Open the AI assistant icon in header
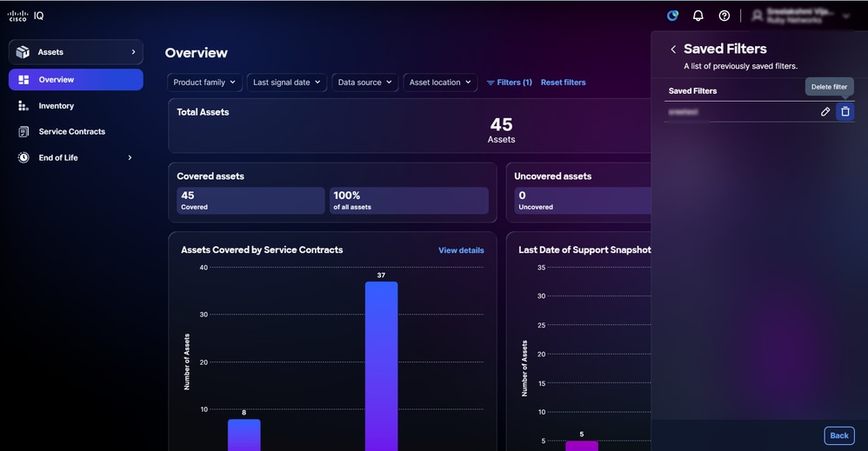Screen dimensions: 868x451 (x=672, y=16)
